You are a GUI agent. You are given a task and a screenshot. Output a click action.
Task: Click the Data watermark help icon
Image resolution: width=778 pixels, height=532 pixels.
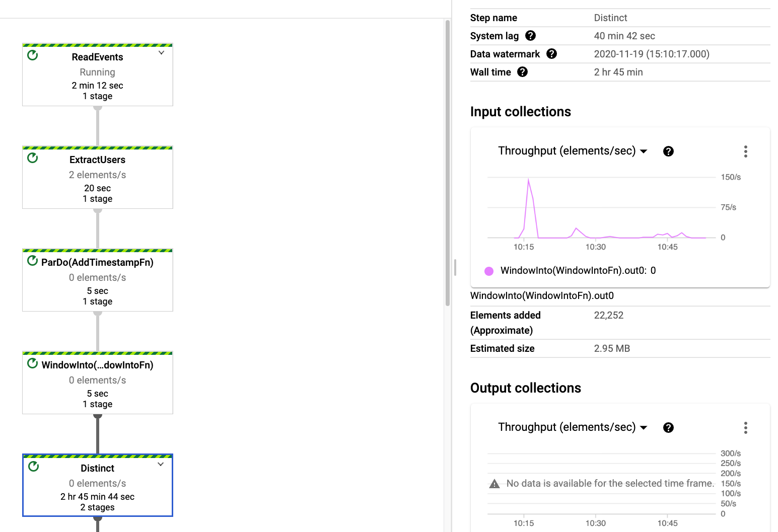pyautogui.click(x=551, y=54)
